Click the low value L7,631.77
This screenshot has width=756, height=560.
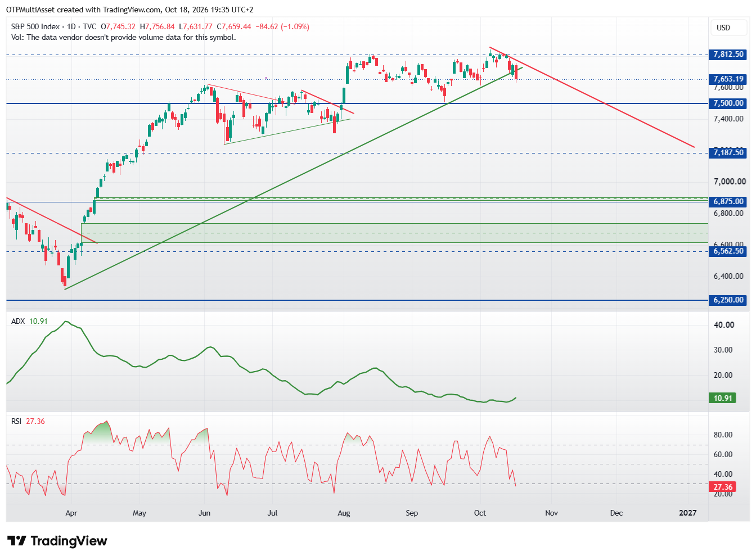(196, 26)
